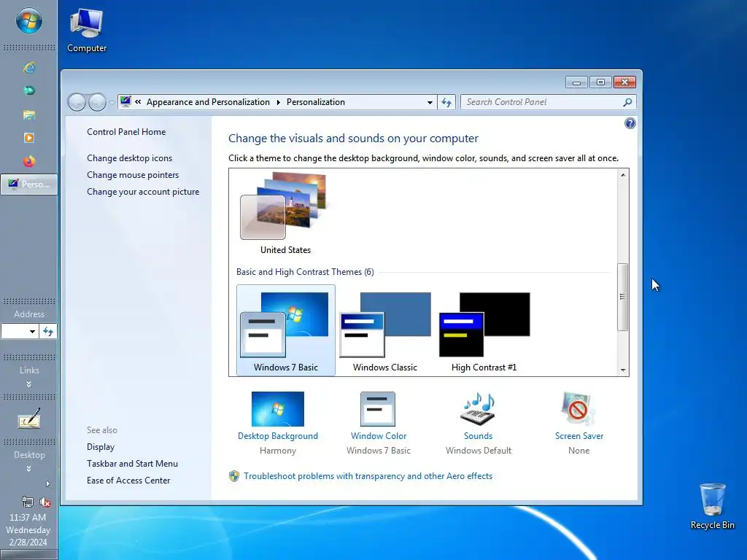Click the Personalization taskbar button

(x=28, y=184)
